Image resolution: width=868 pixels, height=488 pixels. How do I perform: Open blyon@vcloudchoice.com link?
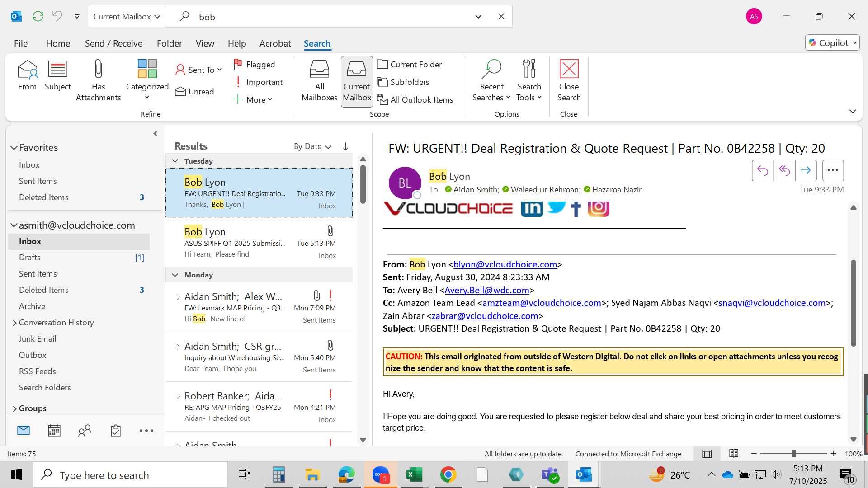point(505,264)
